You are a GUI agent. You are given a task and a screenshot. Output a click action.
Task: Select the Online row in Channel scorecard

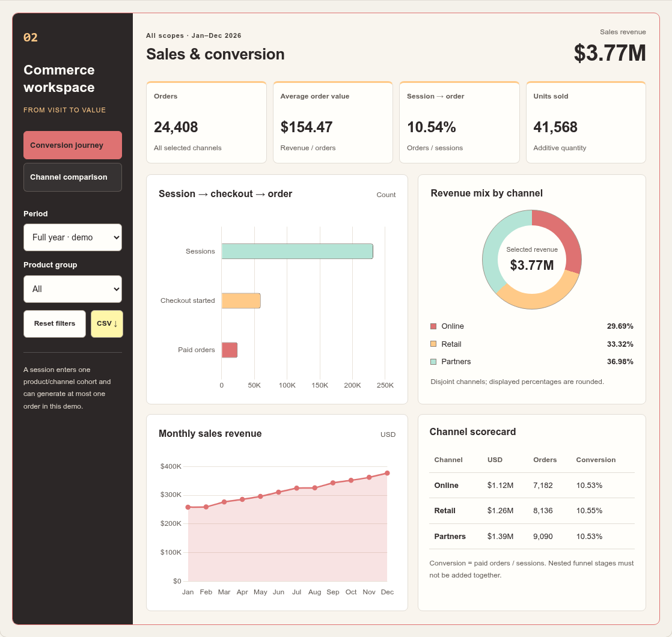pos(532,486)
